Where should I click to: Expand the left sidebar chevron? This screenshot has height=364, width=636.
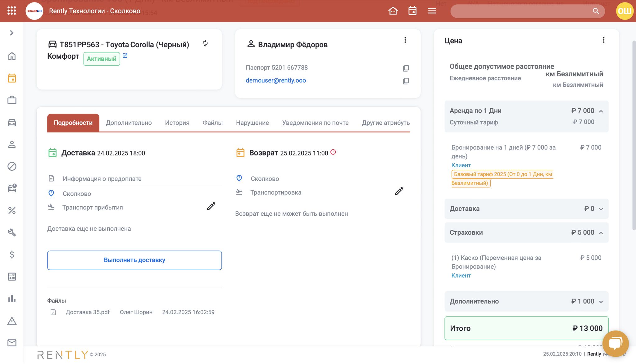pos(12,33)
